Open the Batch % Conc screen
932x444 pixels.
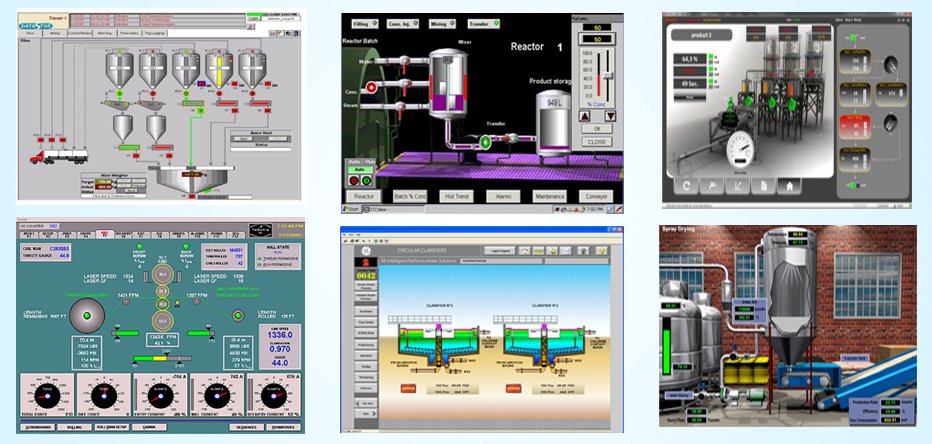coord(410,196)
